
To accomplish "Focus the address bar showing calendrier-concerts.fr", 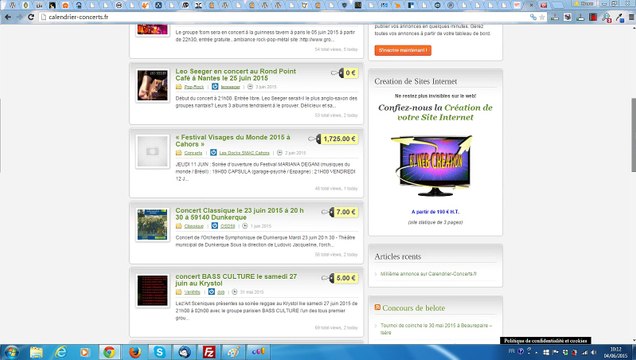I will (284, 17).
